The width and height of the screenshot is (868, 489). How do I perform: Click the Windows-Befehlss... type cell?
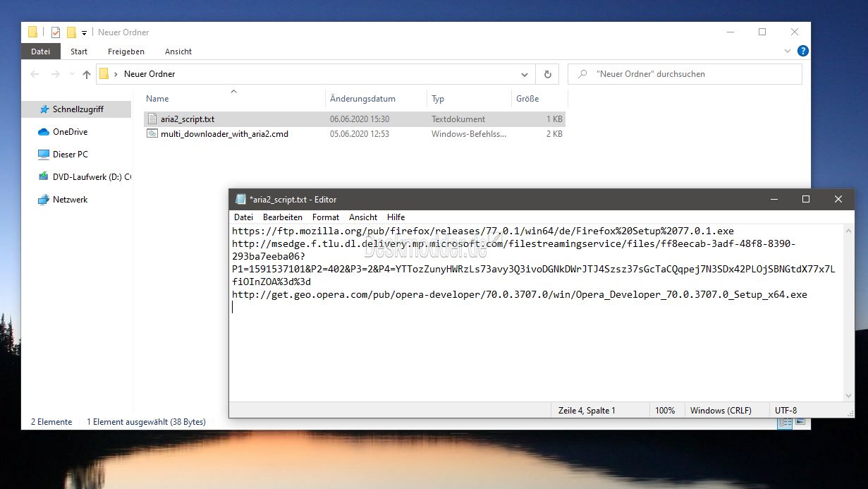469,133
